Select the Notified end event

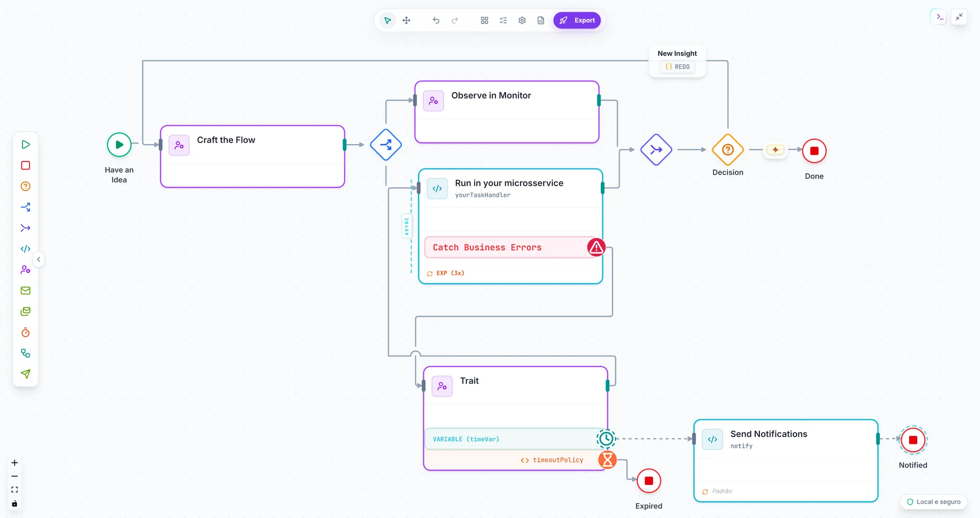pyautogui.click(x=913, y=440)
